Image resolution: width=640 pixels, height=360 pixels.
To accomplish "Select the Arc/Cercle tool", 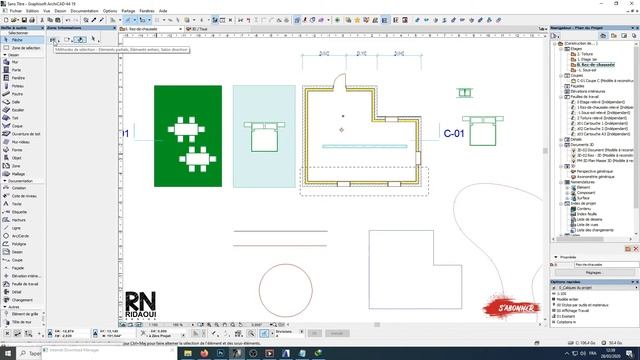I will 22,236.
